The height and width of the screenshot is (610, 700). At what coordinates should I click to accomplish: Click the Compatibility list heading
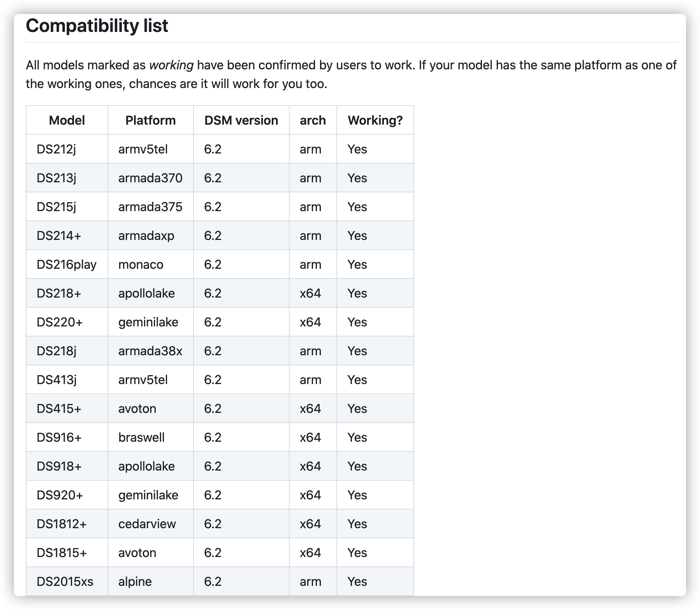[x=97, y=26]
